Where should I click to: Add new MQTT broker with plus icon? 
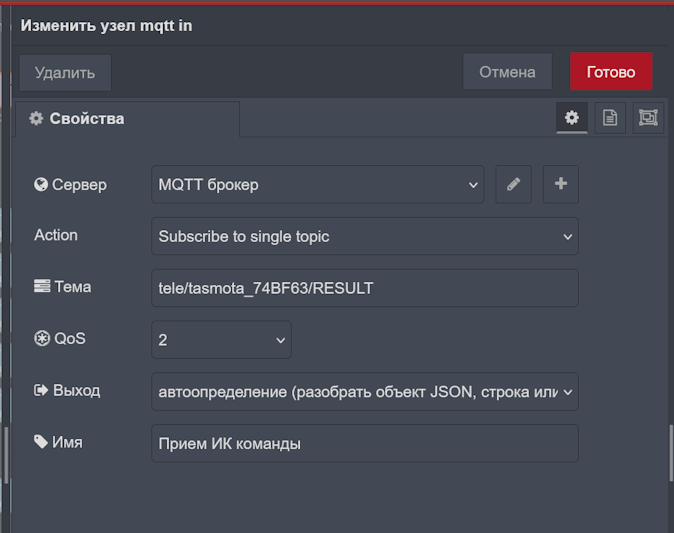click(x=561, y=184)
